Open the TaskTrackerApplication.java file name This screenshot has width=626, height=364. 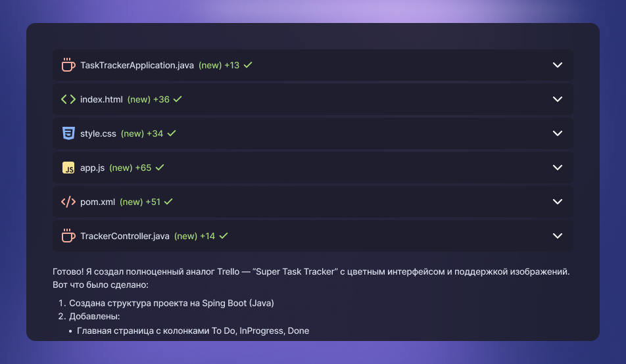(137, 65)
